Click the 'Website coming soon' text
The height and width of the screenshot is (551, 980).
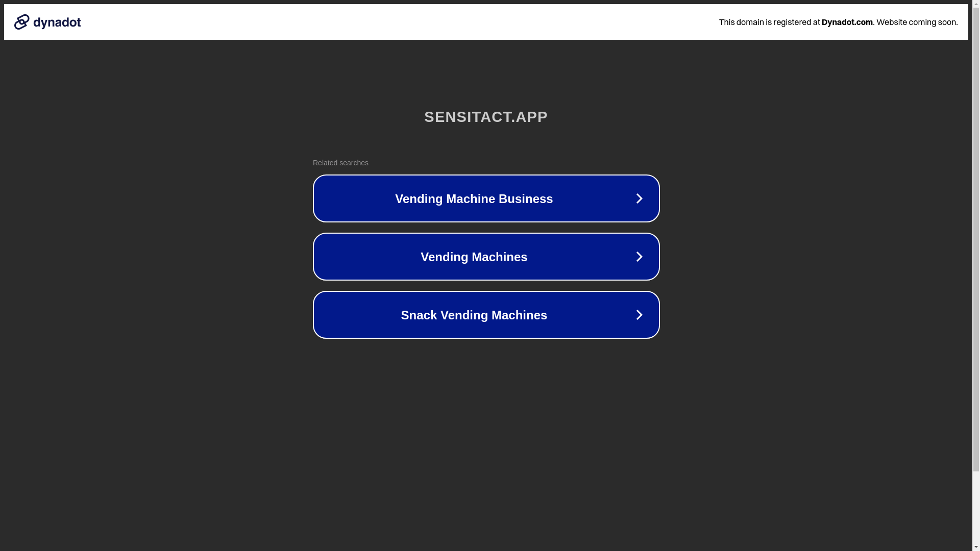(x=917, y=22)
